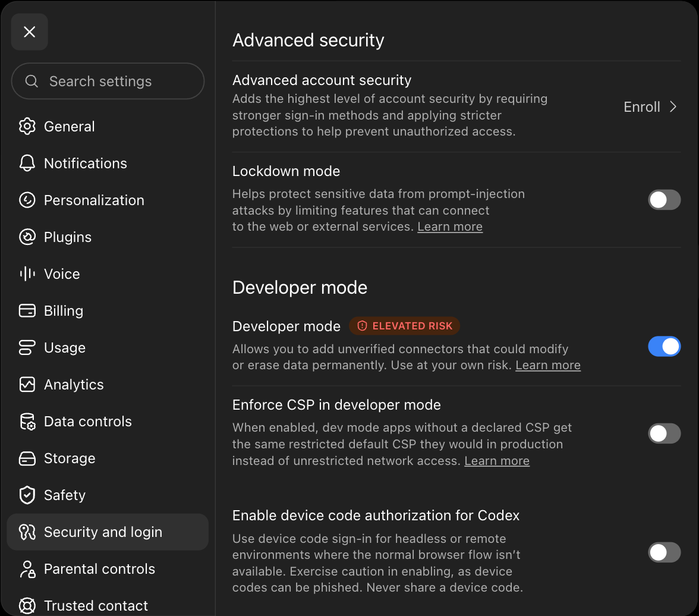
Task: Enable device code authorization for Codex switch
Action: (x=665, y=552)
